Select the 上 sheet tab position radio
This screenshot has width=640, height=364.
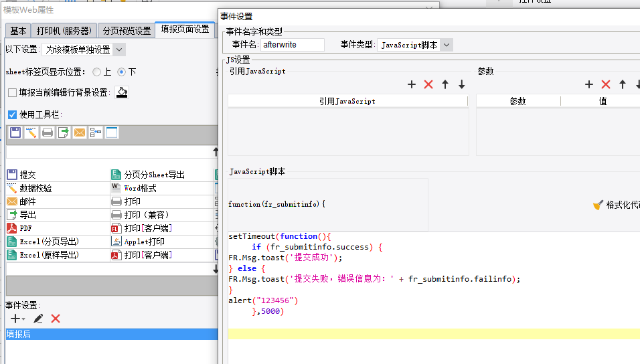pyautogui.click(x=96, y=72)
